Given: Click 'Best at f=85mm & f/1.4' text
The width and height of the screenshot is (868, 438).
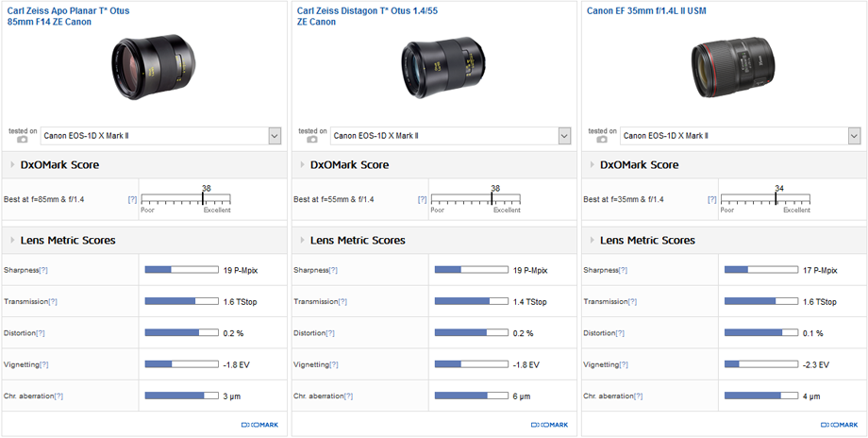Looking at the screenshot, I should (x=43, y=199).
